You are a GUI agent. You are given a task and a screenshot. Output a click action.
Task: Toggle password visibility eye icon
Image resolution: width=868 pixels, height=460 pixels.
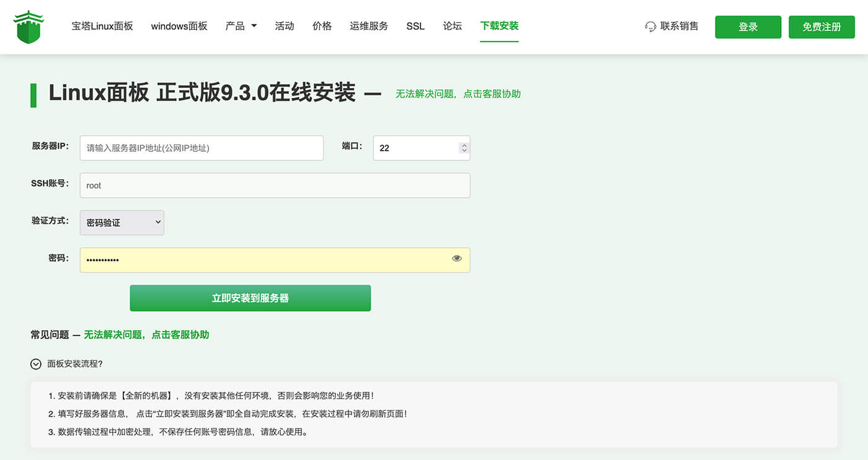tap(457, 259)
